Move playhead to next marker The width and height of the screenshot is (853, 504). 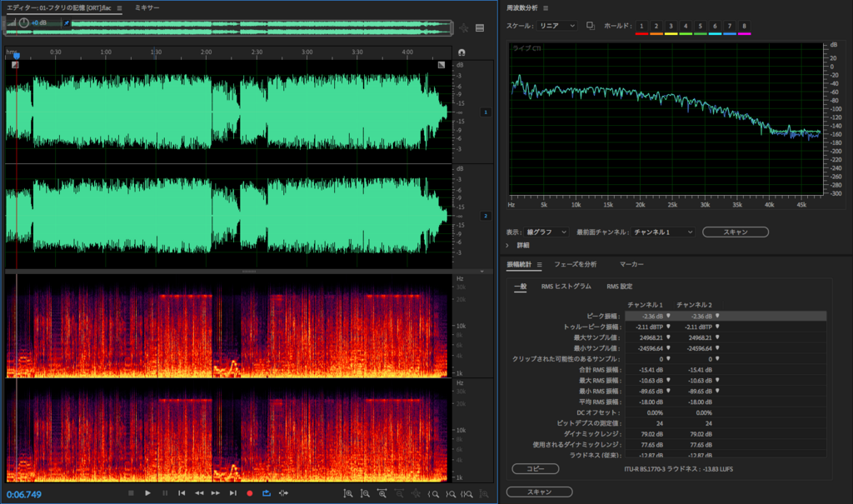[x=233, y=493]
